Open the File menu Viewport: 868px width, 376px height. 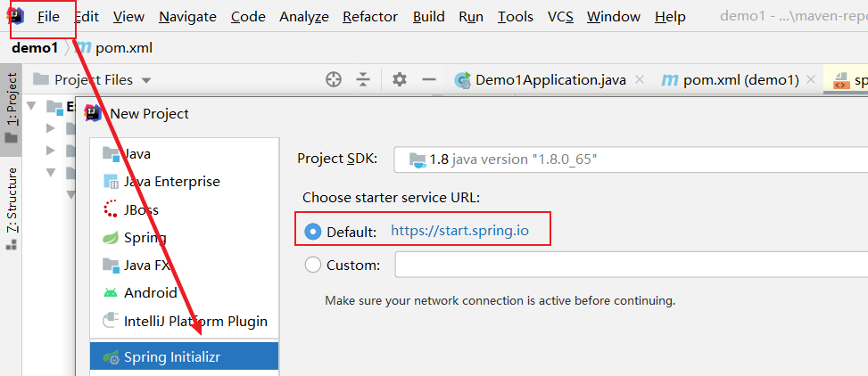coord(49,17)
